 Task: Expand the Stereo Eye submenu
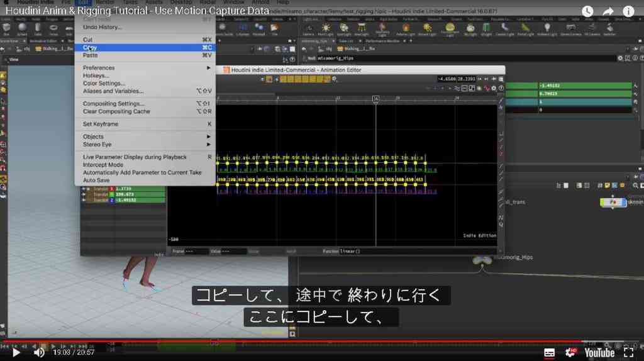pos(145,145)
